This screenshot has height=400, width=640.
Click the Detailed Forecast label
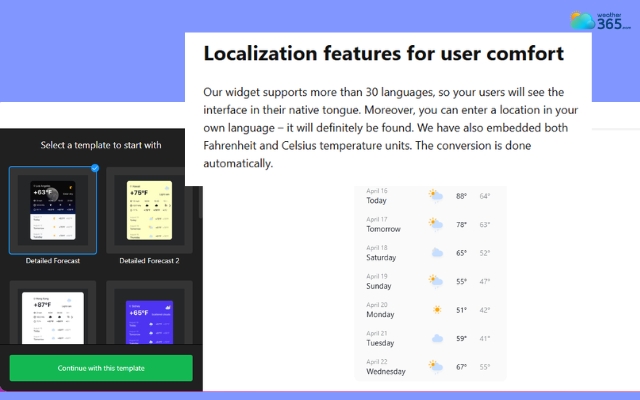click(x=53, y=261)
